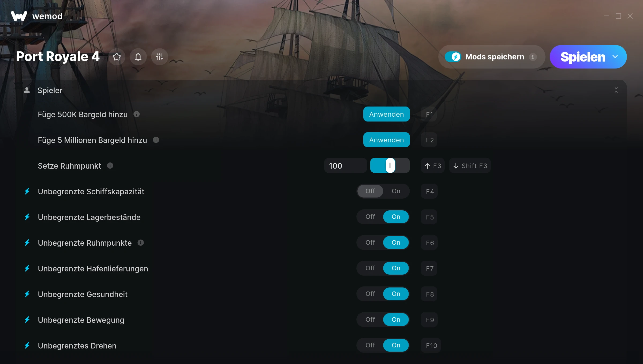643x364 pixels.
Task: Apply Füge 500K Bargeld hinzu
Action: 386,114
